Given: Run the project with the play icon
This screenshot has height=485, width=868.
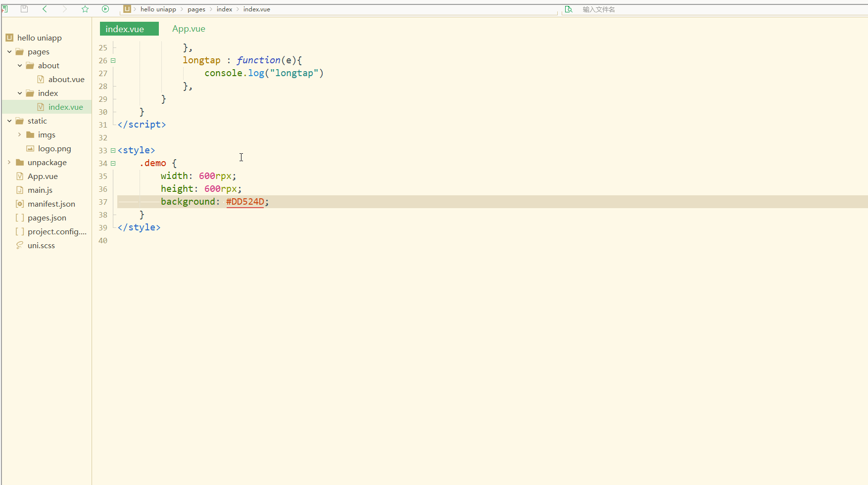Looking at the screenshot, I should point(105,9).
